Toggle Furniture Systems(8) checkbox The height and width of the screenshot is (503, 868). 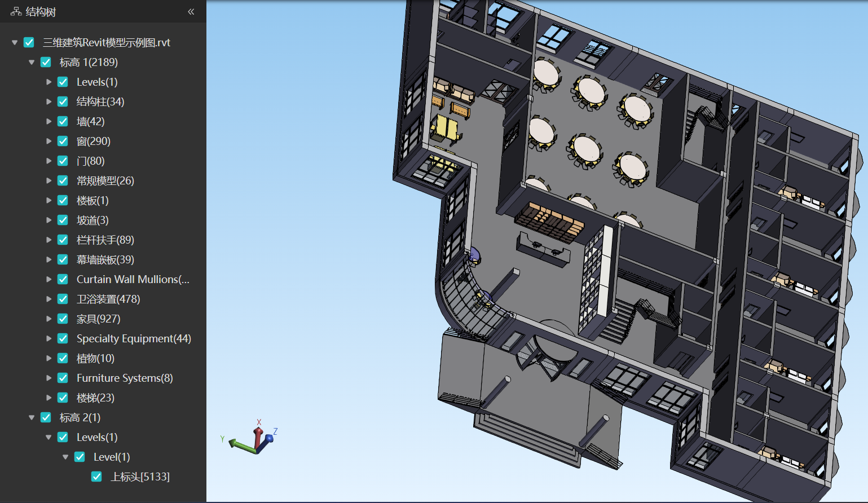[x=63, y=378]
